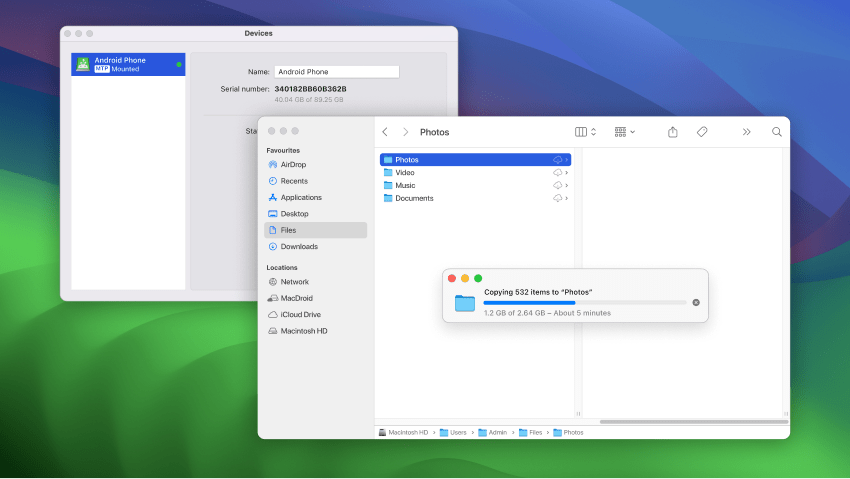Click Files in the path bar
Viewport: 850px width, 479px height.
531,432
